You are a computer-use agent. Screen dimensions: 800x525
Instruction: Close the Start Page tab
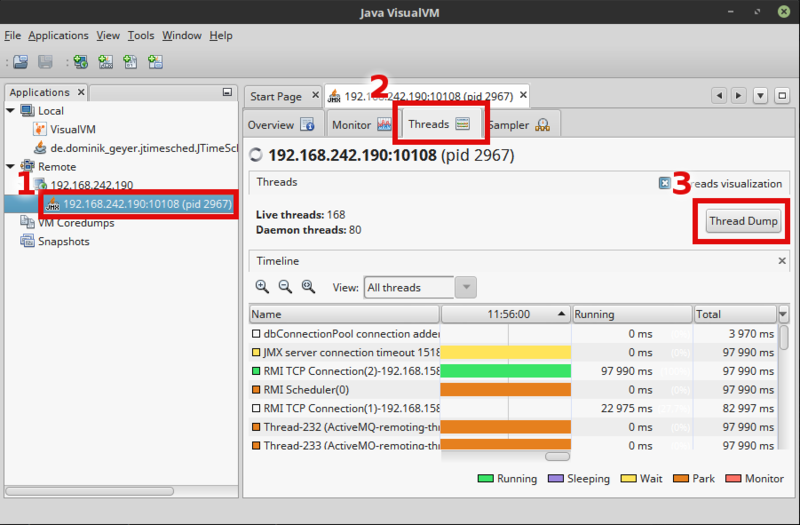314,96
